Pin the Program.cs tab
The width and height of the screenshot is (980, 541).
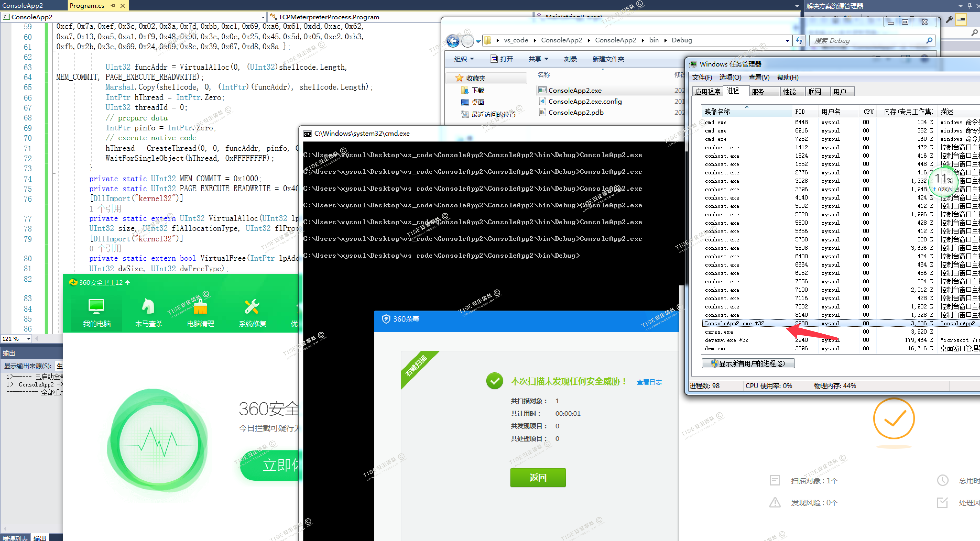(113, 6)
